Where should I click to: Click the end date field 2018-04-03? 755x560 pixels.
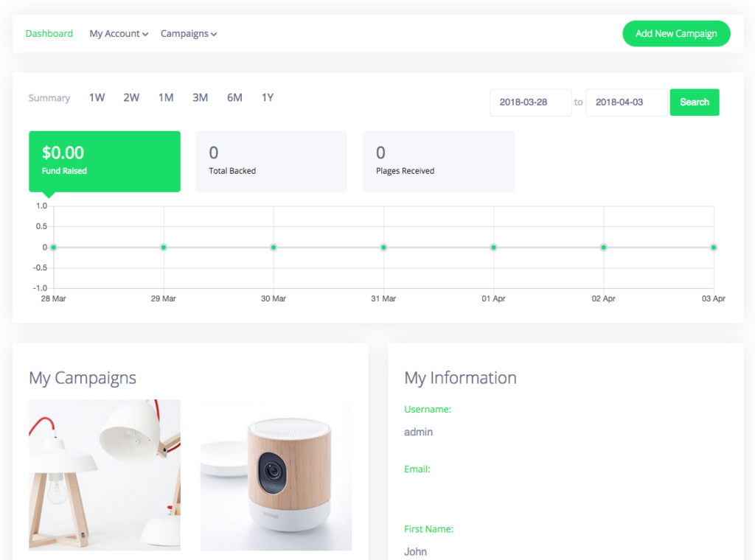pos(626,102)
